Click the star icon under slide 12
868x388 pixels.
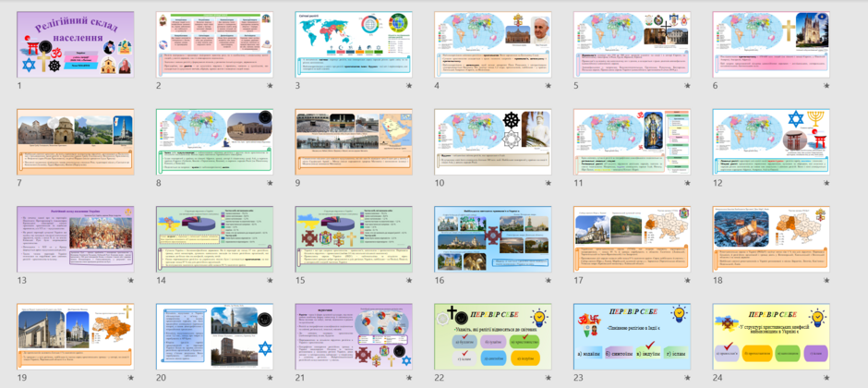(826, 183)
